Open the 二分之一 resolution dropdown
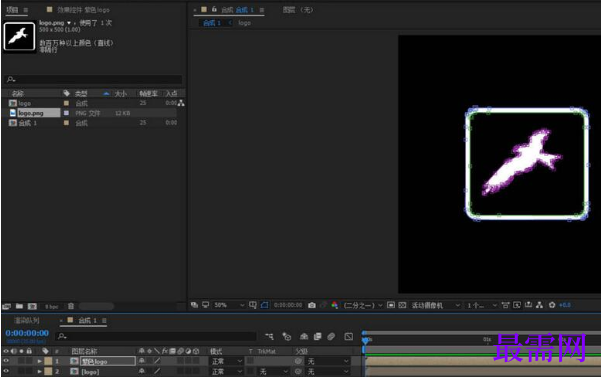This screenshot has height=379, width=605. pos(363,305)
